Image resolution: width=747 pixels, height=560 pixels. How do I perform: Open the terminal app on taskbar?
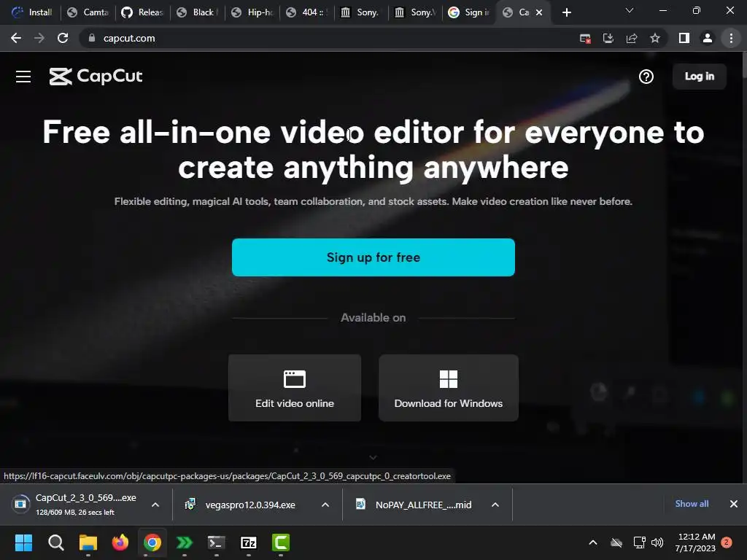[x=216, y=542]
